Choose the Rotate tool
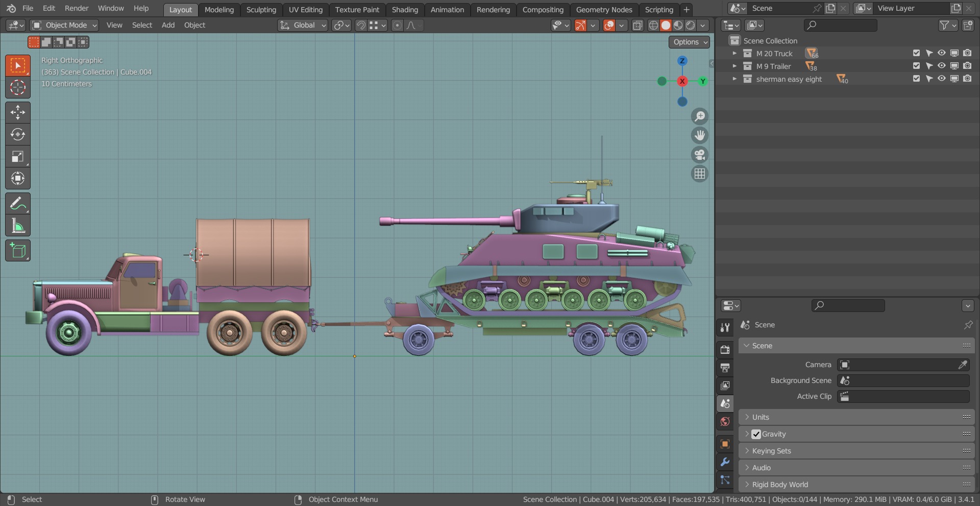 [18, 134]
